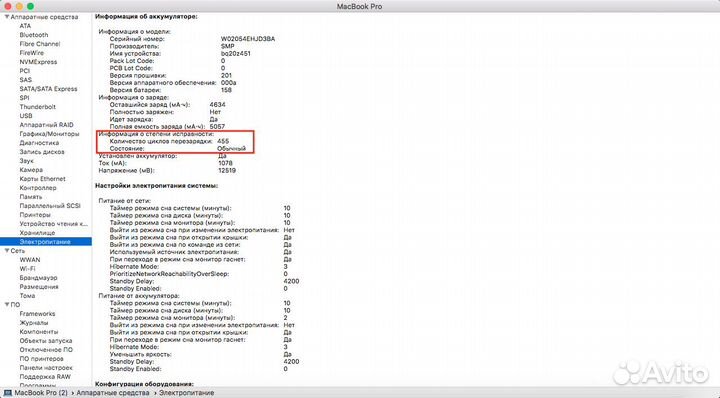Image resolution: width=720 pixels, height=398 pixels.
Task: Select Размещения in the sidebar
Action: coord(39,286)
